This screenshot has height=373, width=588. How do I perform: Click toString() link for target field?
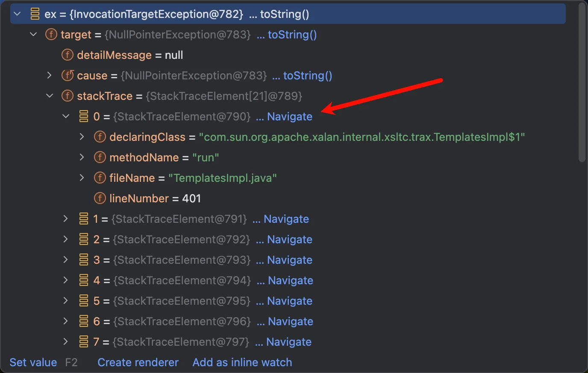[x=292, y=35]
